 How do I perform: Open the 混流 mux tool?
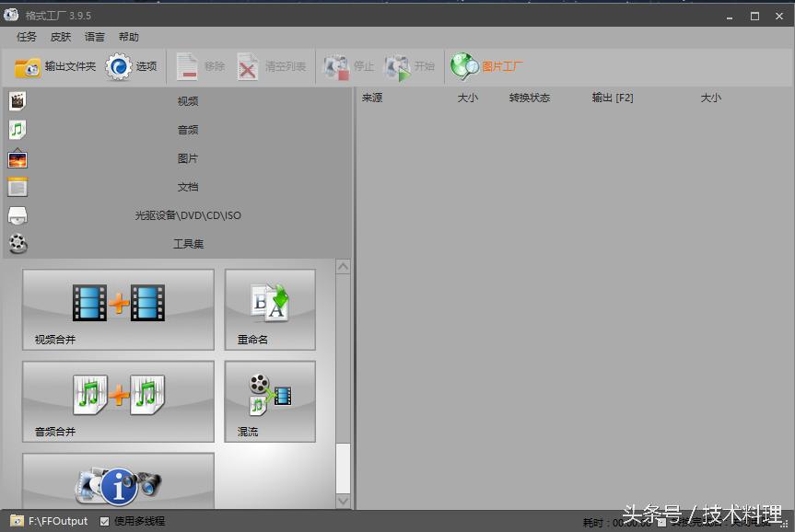270,401
